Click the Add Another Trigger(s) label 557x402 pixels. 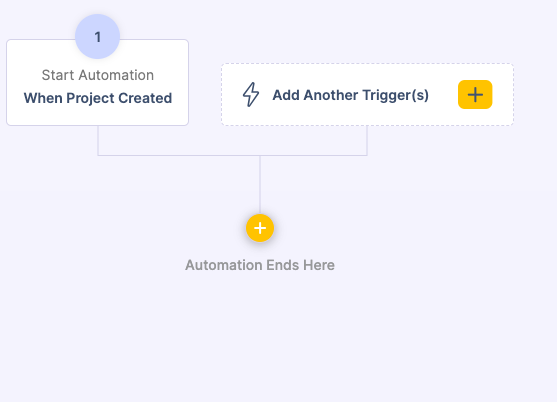(x=351, y=95)
